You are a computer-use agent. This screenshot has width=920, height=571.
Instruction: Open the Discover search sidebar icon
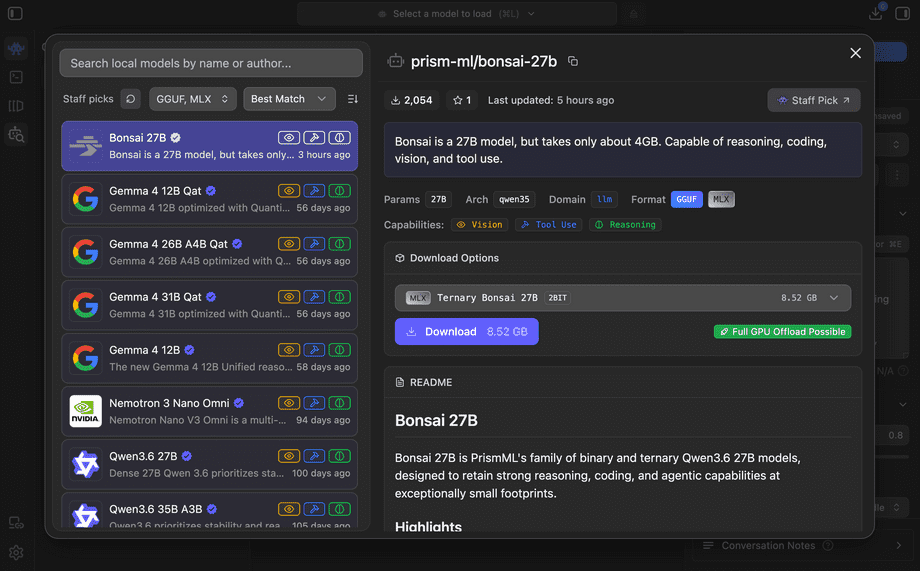coord(16,135)
